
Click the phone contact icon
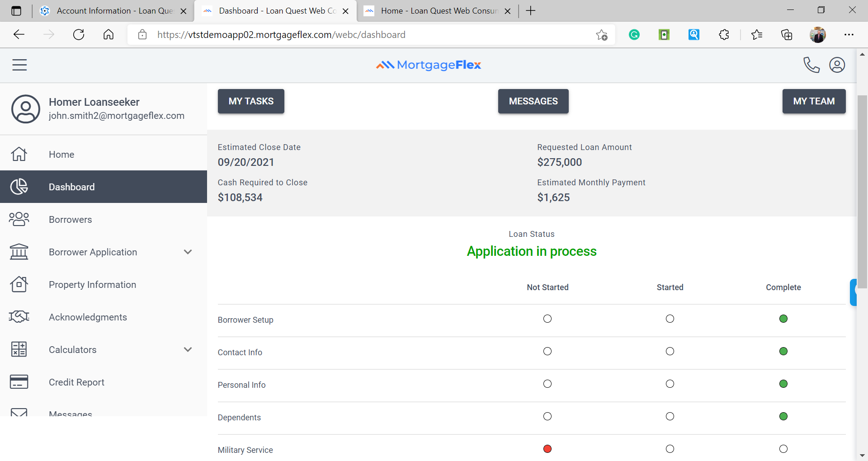pyautogui.click(x=811, y=65)
